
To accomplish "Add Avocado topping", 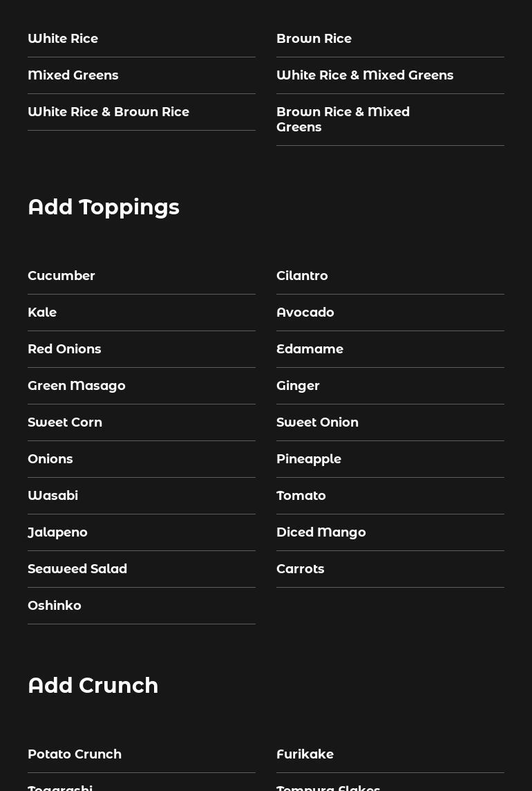I will [305, 313].
